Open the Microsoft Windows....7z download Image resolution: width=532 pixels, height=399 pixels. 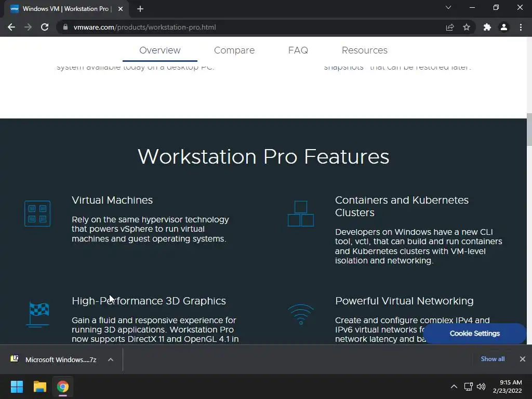[x=61, y=360]
